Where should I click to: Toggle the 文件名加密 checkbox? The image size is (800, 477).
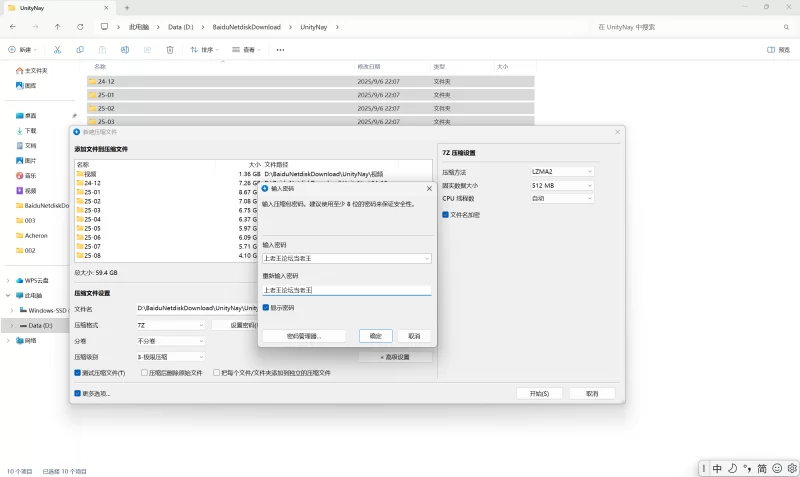point(446,214)
